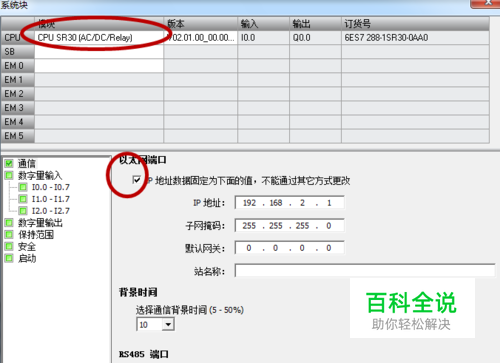Screen dimensions: 500x363
Task: Click the EM 2 row header
Action: tap(18, 94)
